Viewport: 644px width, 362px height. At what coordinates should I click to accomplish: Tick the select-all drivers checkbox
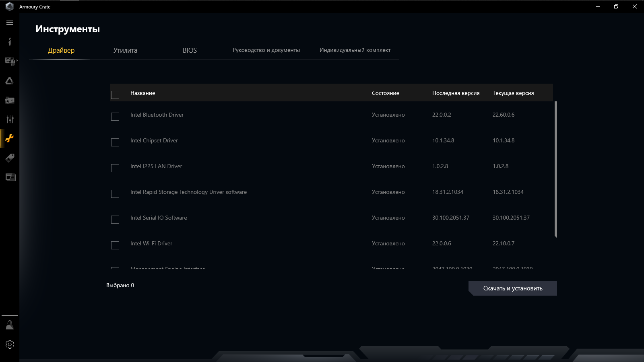tap(115, 95)
